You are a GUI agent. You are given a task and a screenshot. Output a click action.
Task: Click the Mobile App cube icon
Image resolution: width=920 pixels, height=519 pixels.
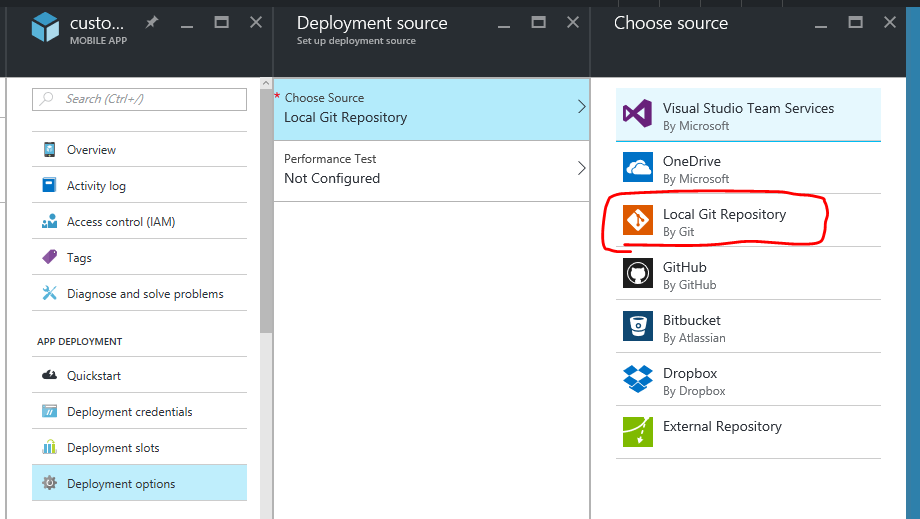(x=45, y=27)
